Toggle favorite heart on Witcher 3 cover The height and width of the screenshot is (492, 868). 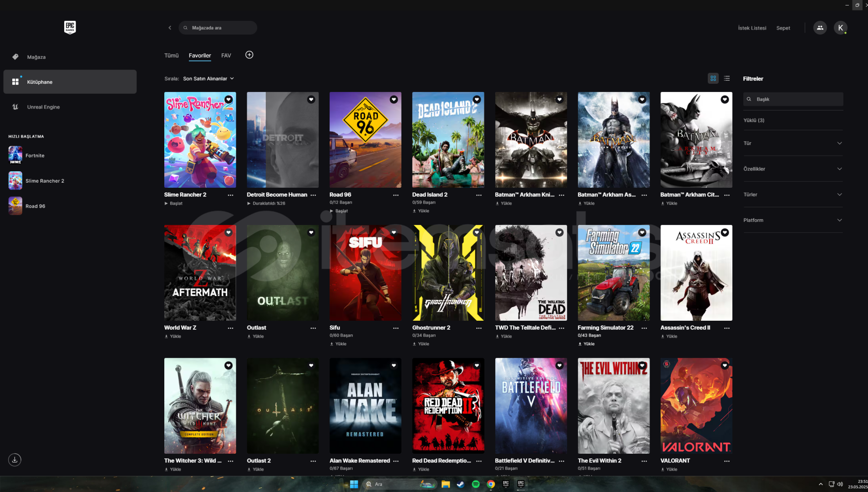pos(228,365)
